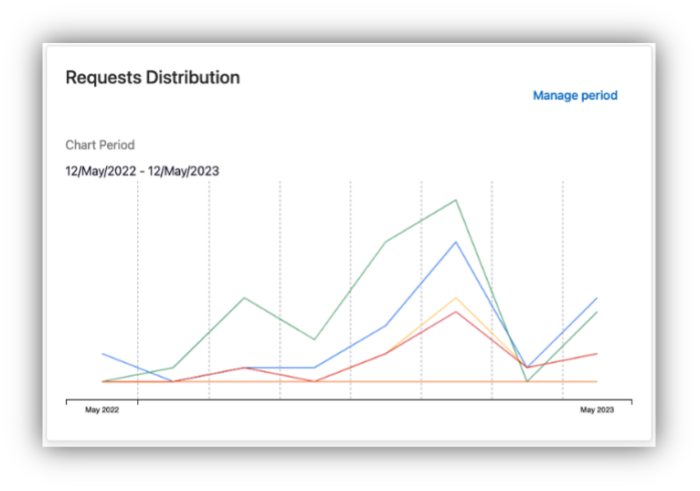Click the green line's first smaller peak
This screenshot has width=700, height=491.
244,298
